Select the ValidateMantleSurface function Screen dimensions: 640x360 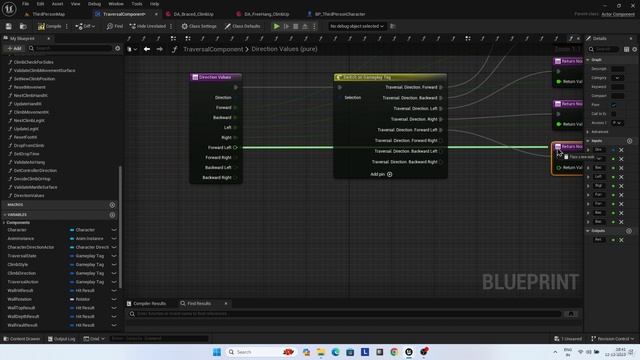36,187
